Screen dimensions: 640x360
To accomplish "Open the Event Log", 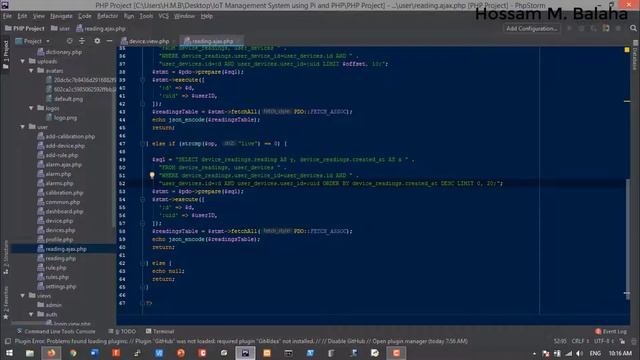I will click(611, 331).
